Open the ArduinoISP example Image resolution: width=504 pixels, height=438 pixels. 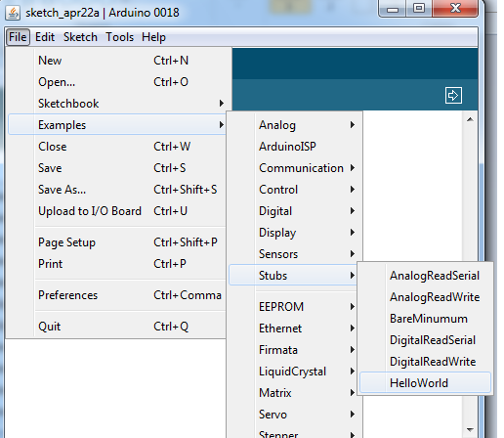[295, 147]
